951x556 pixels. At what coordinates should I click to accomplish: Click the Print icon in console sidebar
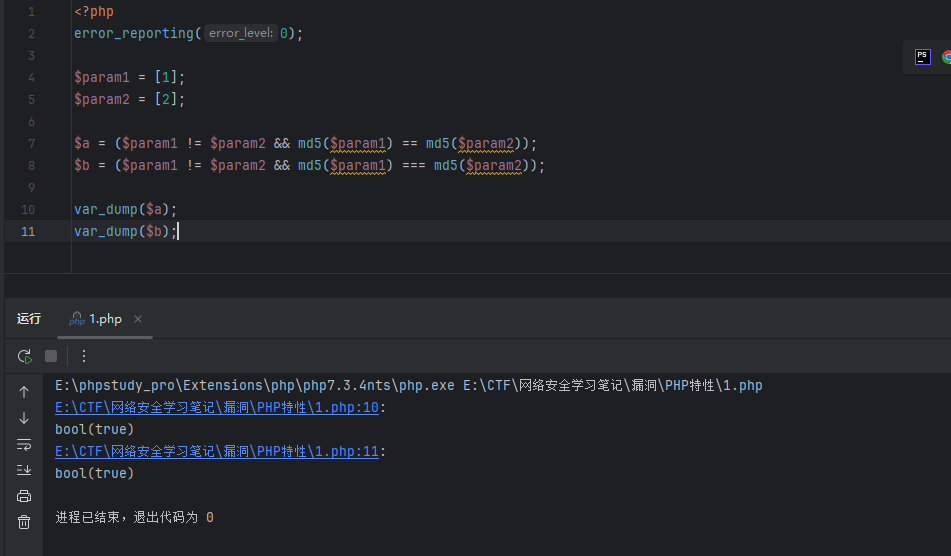[x=24, y=496]
